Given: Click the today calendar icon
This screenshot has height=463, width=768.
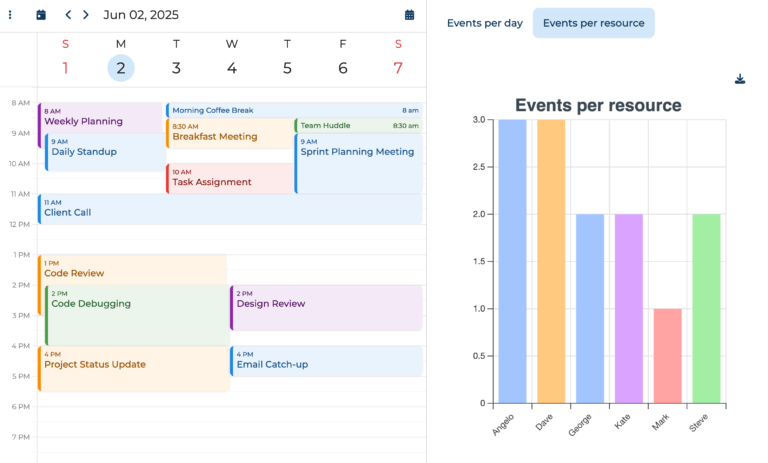Looking at the screenshot, I should pos(41,15).
